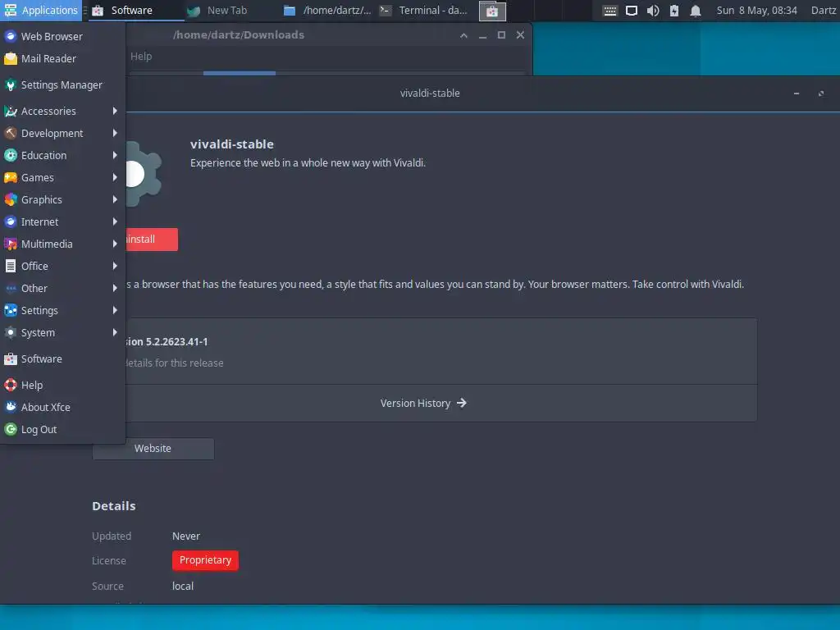Expand the Games submenu arrow
Image resolution: width=840 pixels, height=630 pixels.
[x=115, y=177]
